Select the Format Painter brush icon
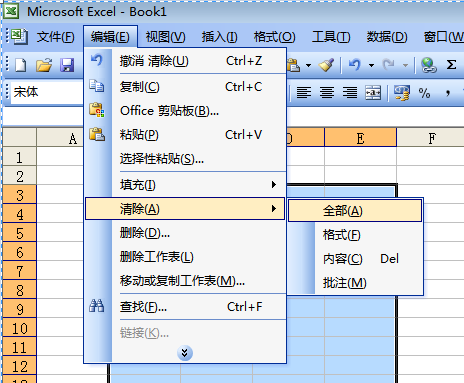Viewport: 464px width, 383px height. pos(326,65)
